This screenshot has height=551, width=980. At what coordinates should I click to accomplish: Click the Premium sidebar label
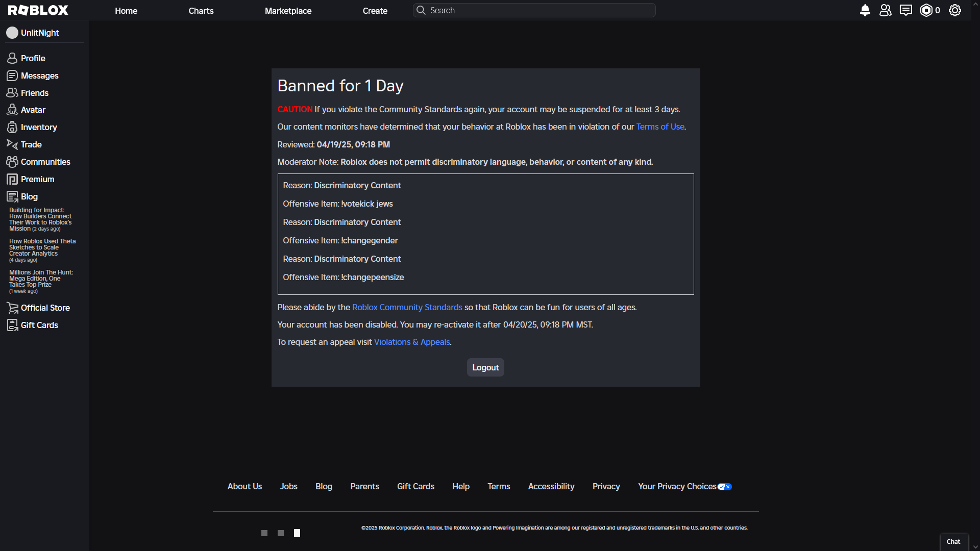pos(37,179)
